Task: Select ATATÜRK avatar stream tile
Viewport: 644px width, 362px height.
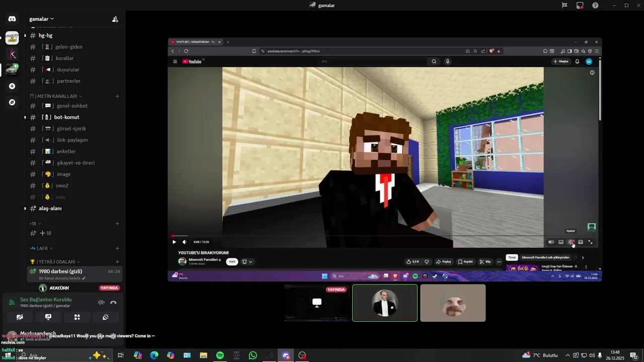Action: point(385,303)
